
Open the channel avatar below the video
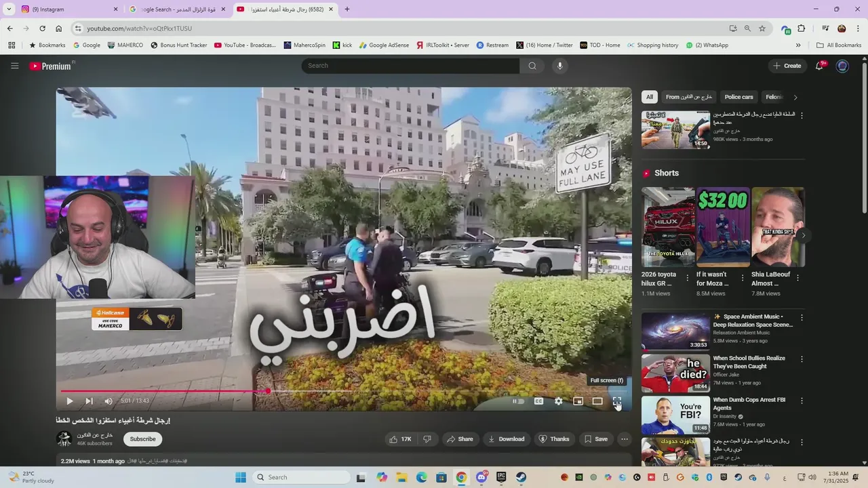pos(64,439)
